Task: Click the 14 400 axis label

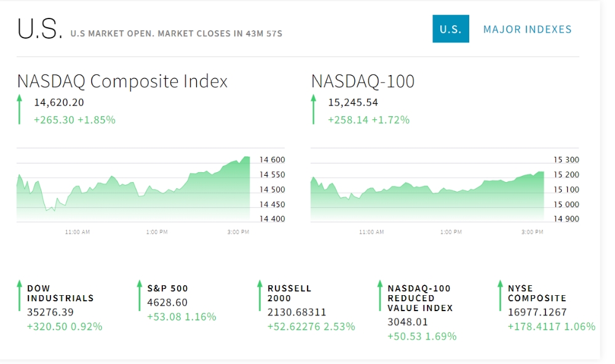Action: click(x=272, y=219)
